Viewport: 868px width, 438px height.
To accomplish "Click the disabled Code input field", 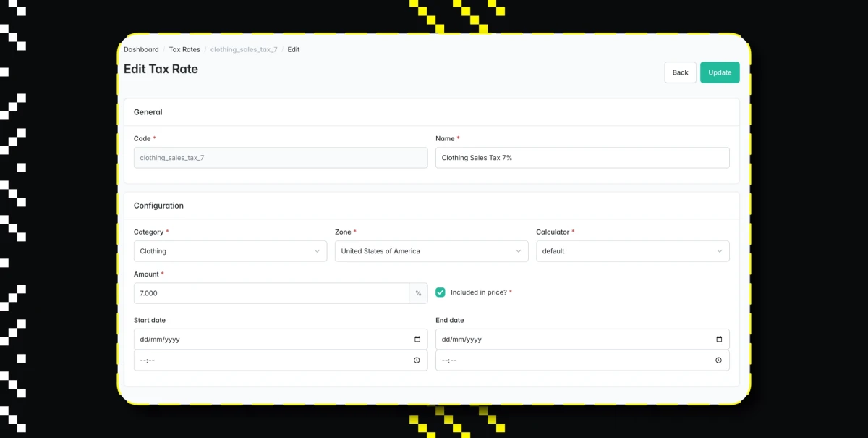I will click(281, 158).
